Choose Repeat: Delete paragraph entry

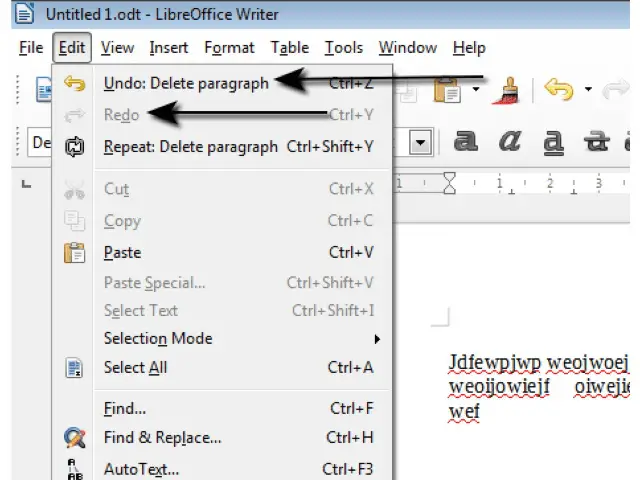click(222, 147)
